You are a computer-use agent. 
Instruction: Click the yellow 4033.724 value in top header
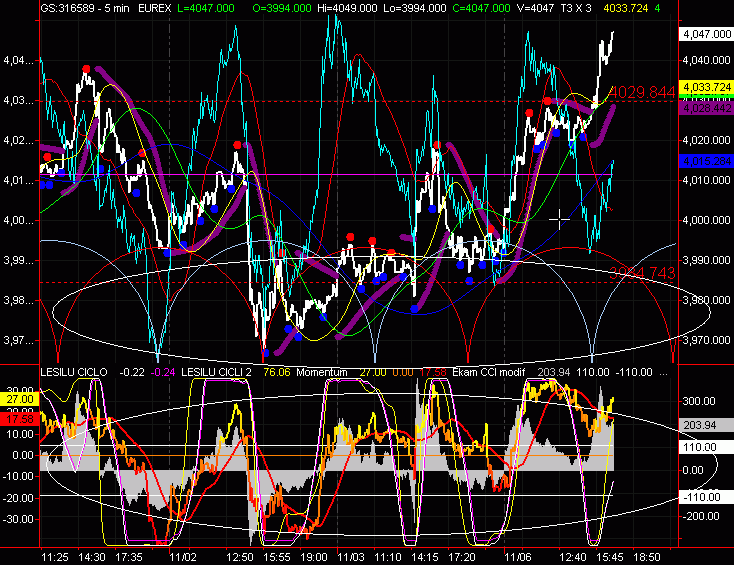click(626, 8)
